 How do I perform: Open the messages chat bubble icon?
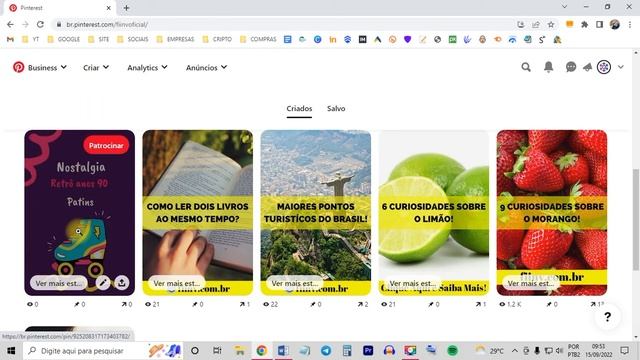571,67
